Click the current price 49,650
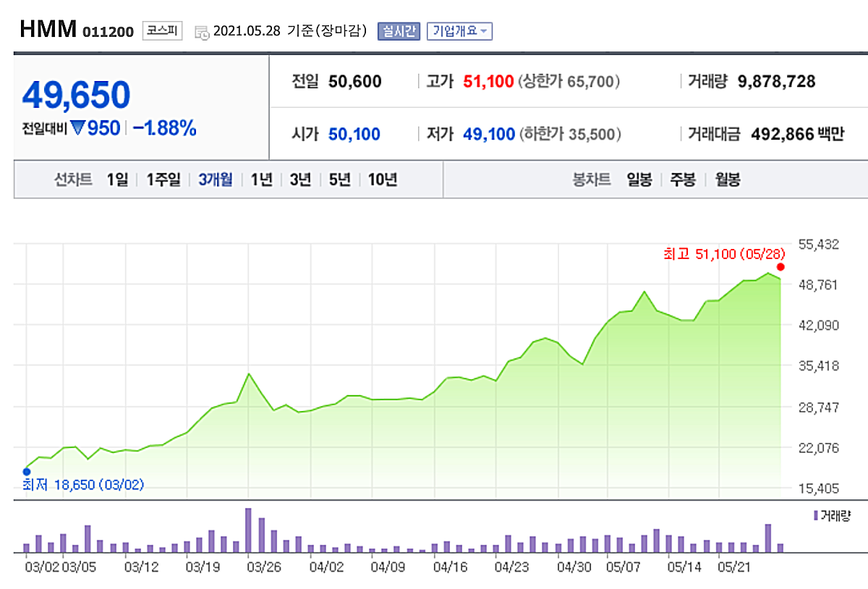This screenshot has width=868, height=589. click(x=76, y=95)
